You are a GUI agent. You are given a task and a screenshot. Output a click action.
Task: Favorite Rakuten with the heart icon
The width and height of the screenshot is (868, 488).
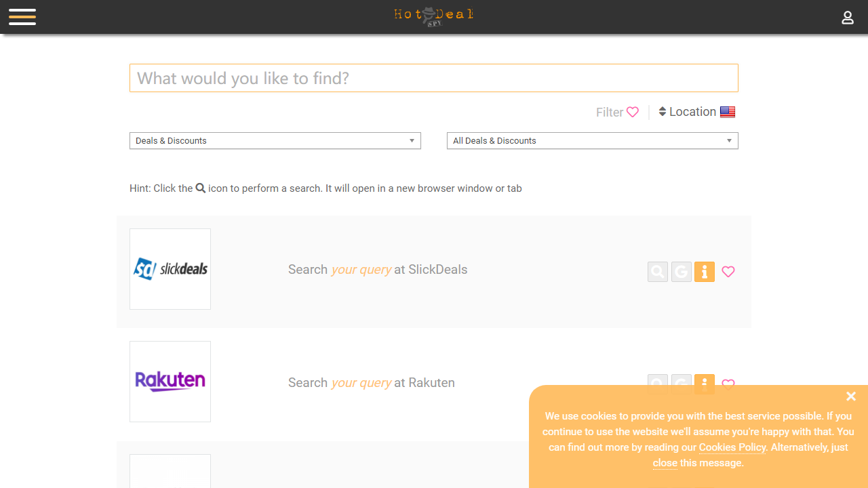[728, 382]
